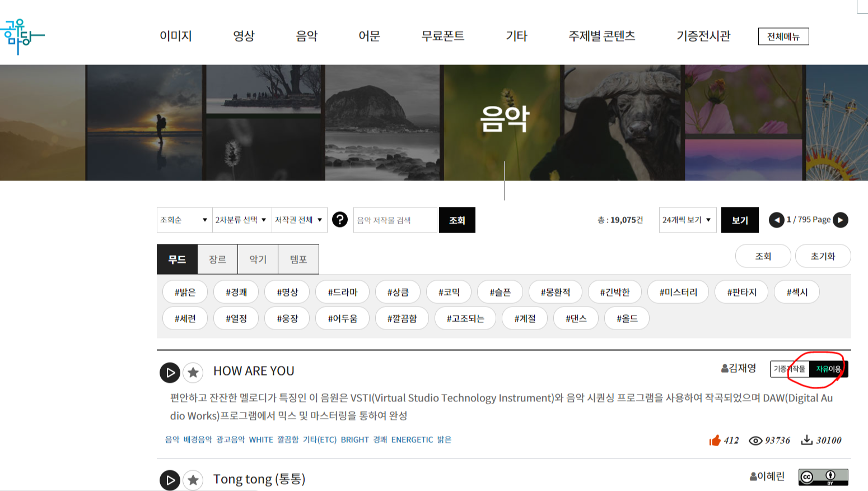This screenshot has width=868, height=491.
Task: Select the #열정 tag
Action: [236, 318]
